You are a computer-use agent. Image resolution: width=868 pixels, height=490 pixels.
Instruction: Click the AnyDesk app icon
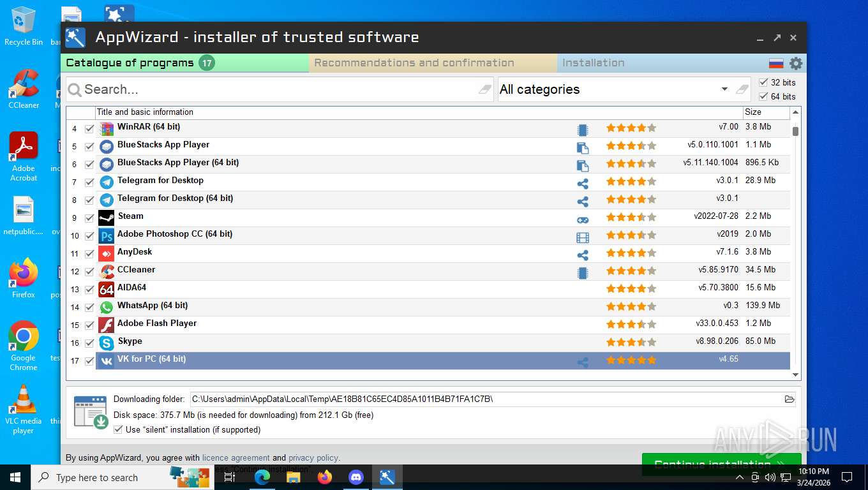click(107, 254)
